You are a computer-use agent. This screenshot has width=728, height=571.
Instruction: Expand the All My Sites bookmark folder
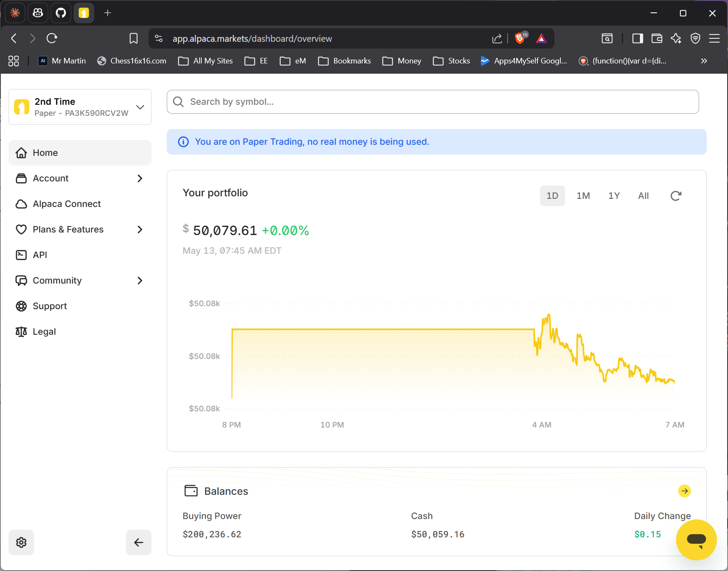tap(206, 61)
